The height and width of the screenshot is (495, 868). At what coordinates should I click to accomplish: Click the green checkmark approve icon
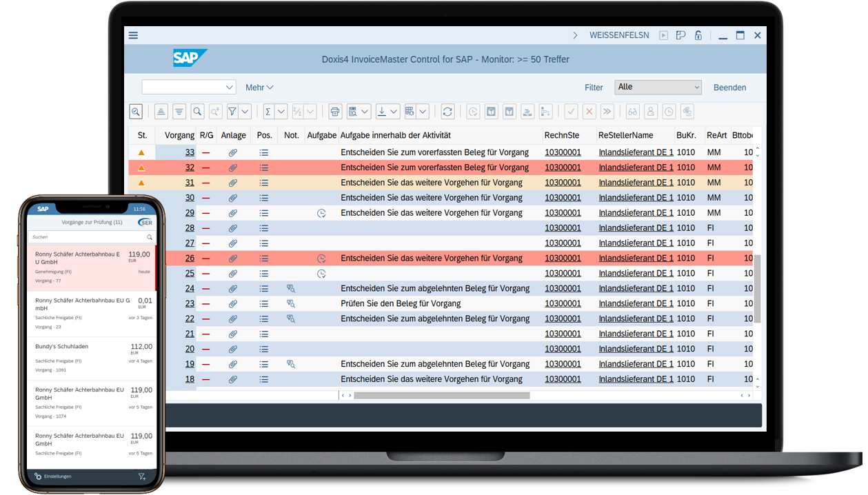tap(571, 112)
